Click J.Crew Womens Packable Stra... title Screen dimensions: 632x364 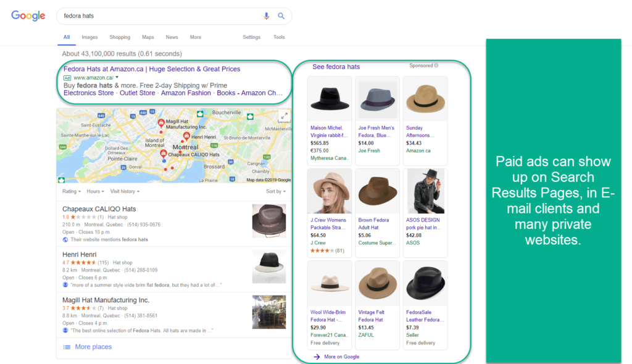328,224
